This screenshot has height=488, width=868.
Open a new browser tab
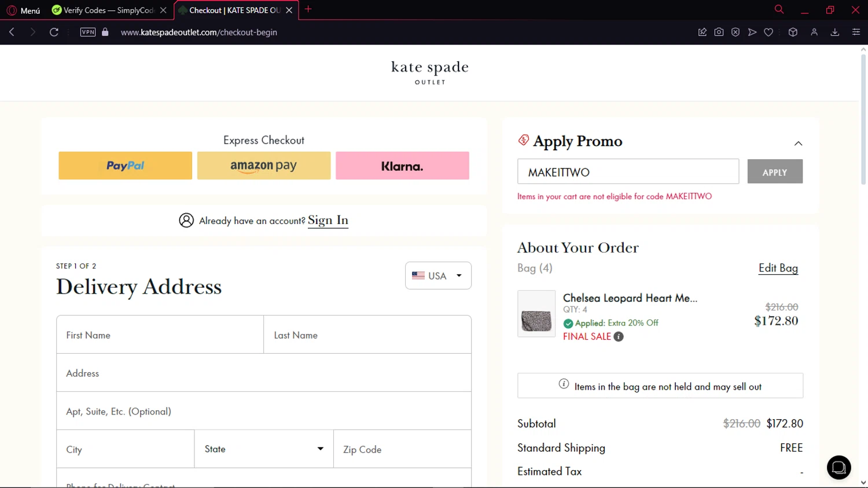click(x=308, y=9)
